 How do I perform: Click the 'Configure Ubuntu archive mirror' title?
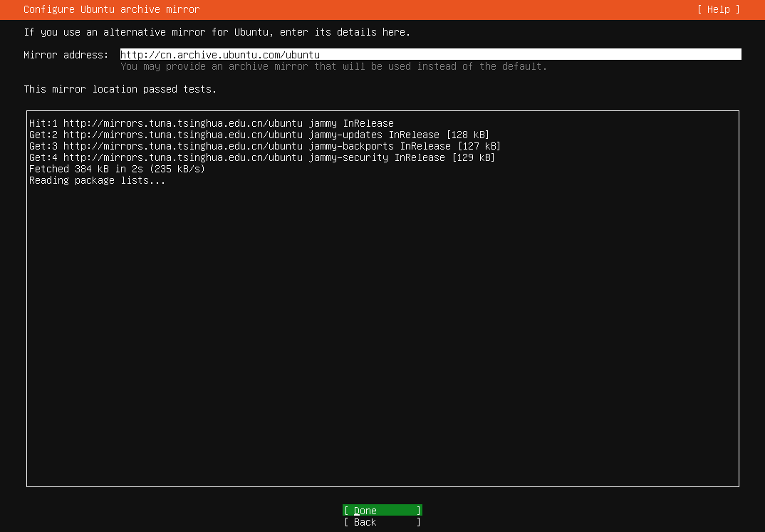coord(112,9)
